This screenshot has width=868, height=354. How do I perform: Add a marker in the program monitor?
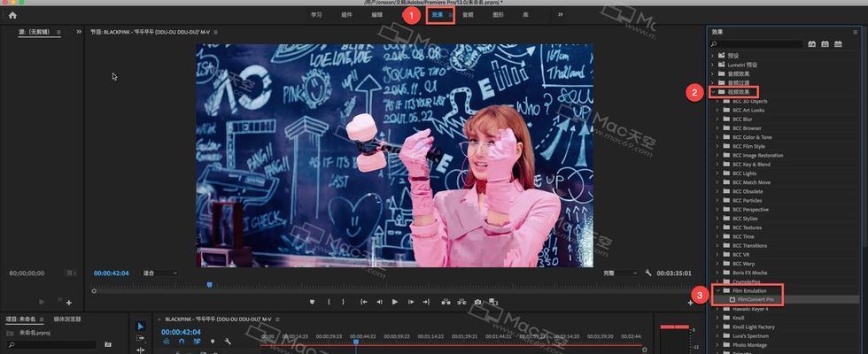click(312, 302)
